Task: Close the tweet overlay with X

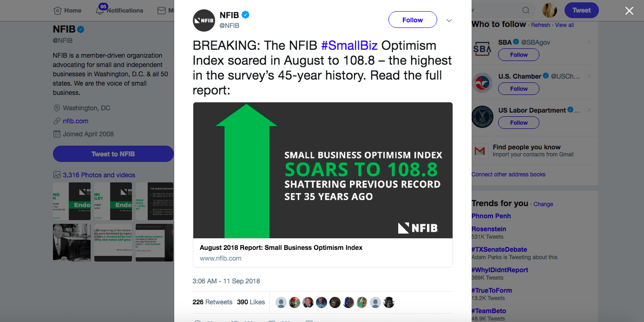Action: [x=629, y=11]
